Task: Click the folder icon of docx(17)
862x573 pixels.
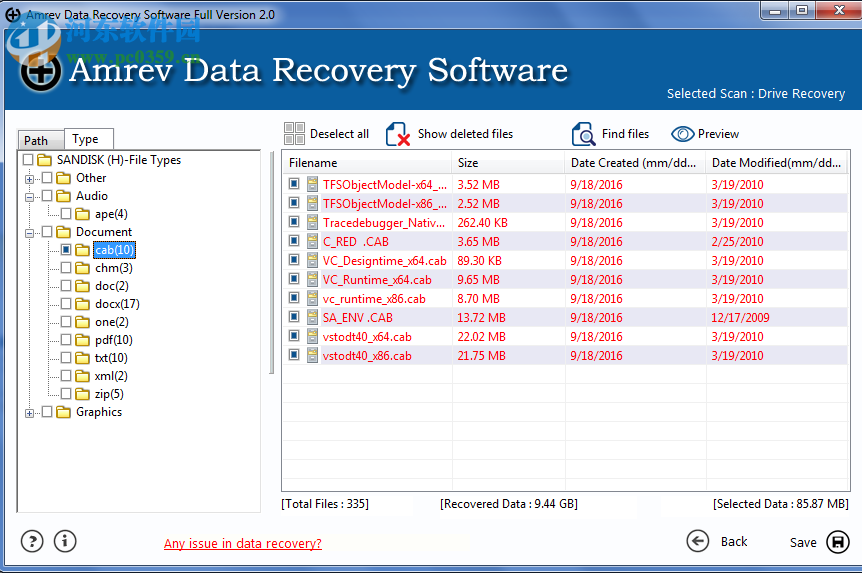Action: click(82, 304)
